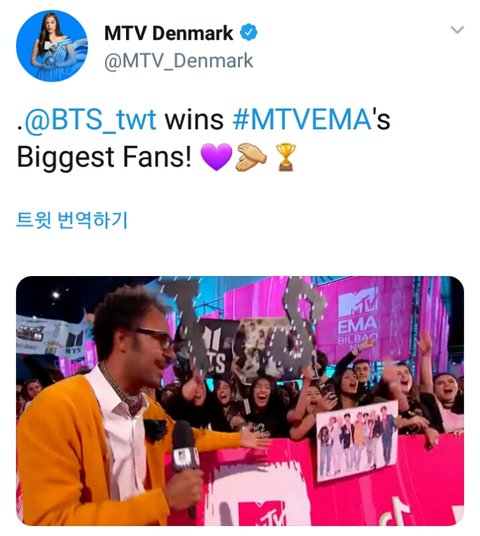The width and height of the screenshot is (480, 536).
Task: Click the purple heart emoji
Action: point(216,157)
